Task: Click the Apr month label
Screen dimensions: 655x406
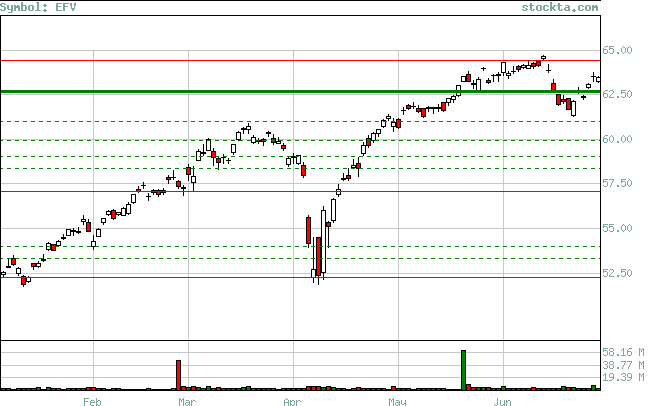Action: click(292, 402)
